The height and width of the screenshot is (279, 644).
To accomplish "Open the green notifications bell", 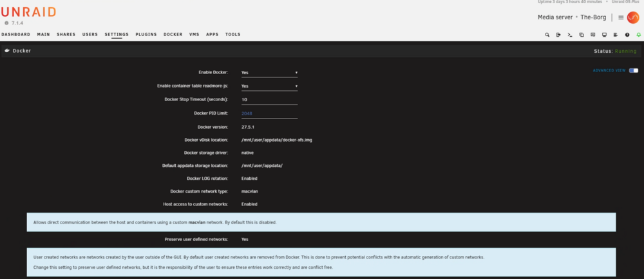I will tap(639, 35).
